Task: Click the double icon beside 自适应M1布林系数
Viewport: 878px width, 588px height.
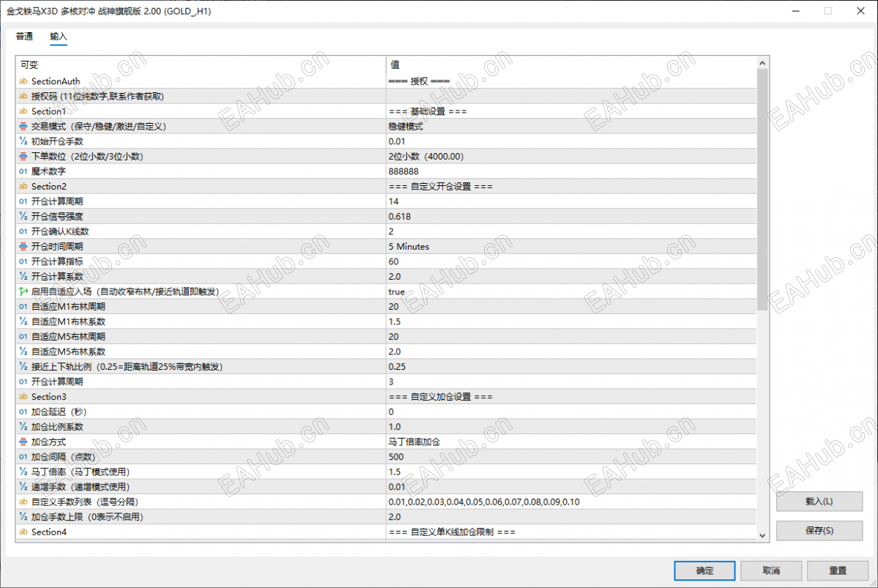Action: 23,321
